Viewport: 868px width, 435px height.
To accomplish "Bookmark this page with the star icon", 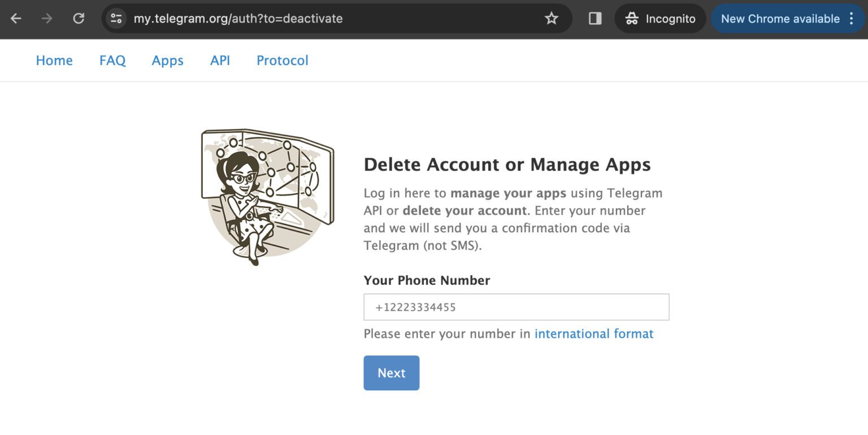I will tap(551, 19).
